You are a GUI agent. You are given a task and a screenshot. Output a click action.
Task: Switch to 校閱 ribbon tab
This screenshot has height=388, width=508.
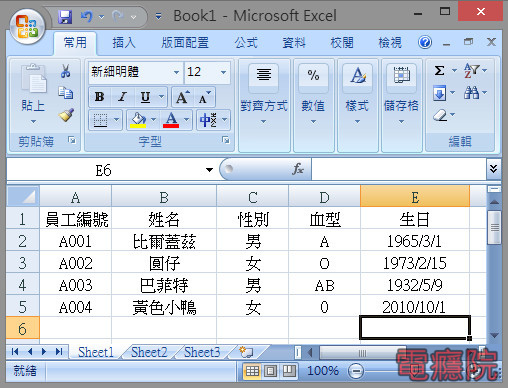click(x=342, y=43)
